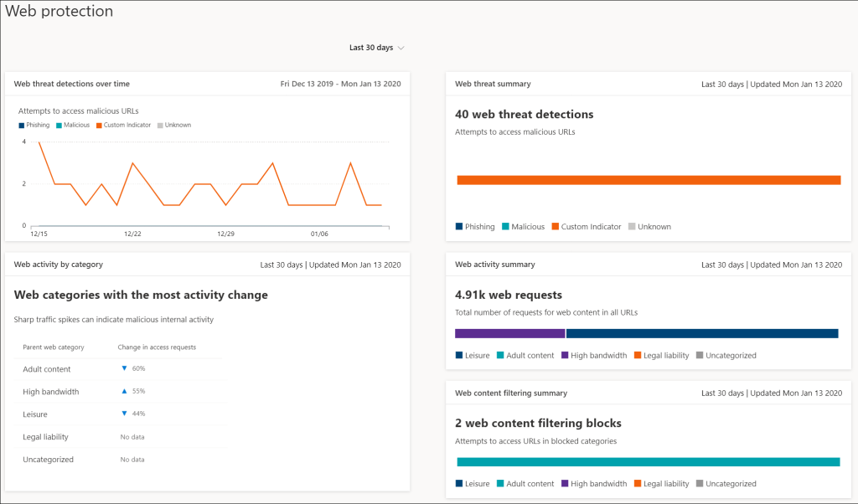Expand the chevron beside Last 30 days
Viewport: 858px width, 504px height.
[400, 48]
